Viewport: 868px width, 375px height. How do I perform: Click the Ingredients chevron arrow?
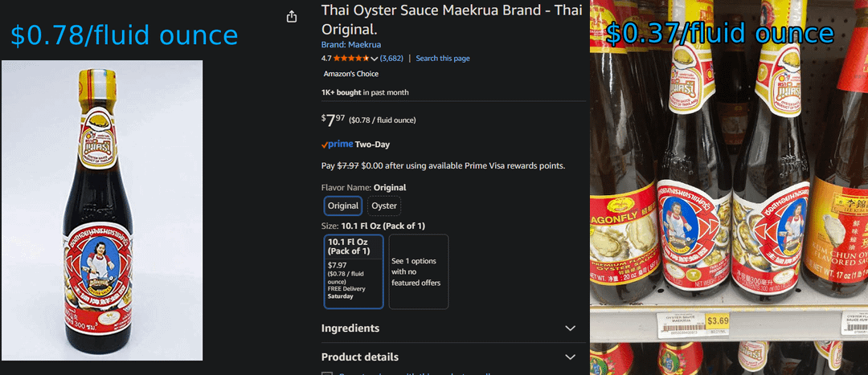(571, 328)
